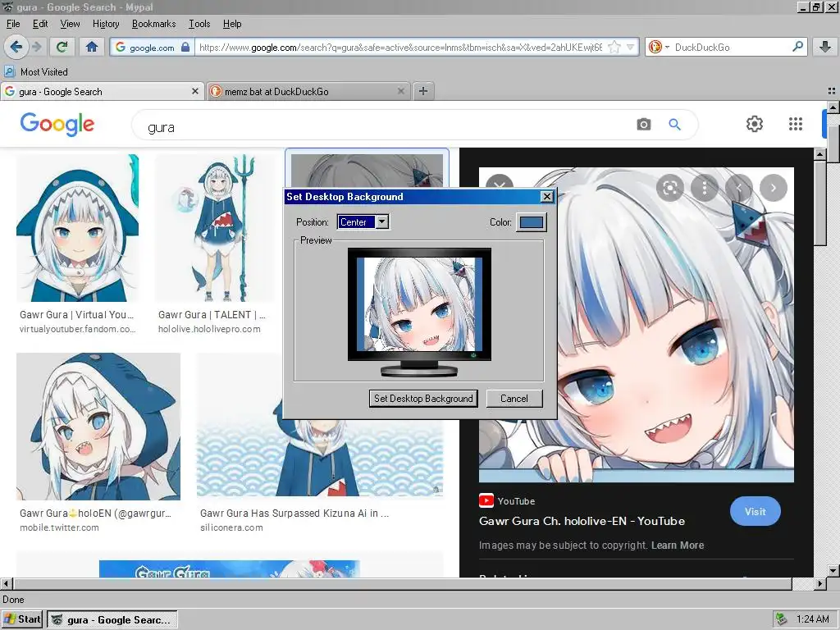Open Google settings gear icon
This screenshot has width=840, height=630.
coord(755,124)
